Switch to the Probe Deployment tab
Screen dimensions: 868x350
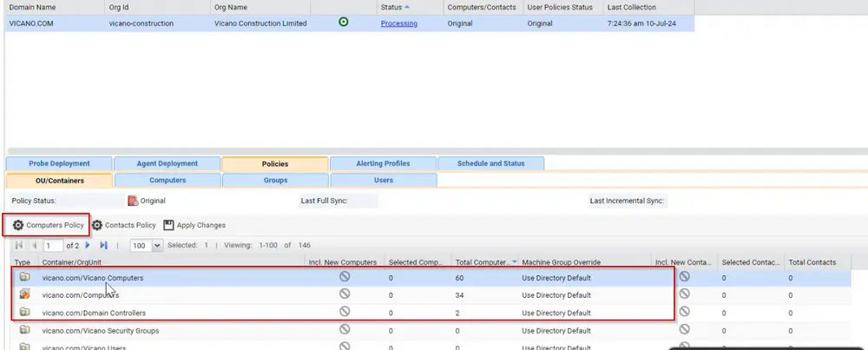[x=59, y=163]
